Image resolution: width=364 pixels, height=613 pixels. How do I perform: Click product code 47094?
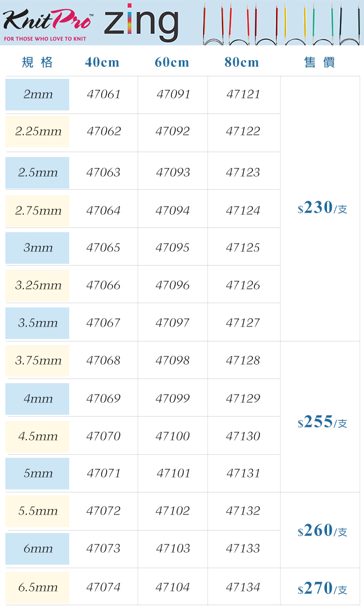172,211
